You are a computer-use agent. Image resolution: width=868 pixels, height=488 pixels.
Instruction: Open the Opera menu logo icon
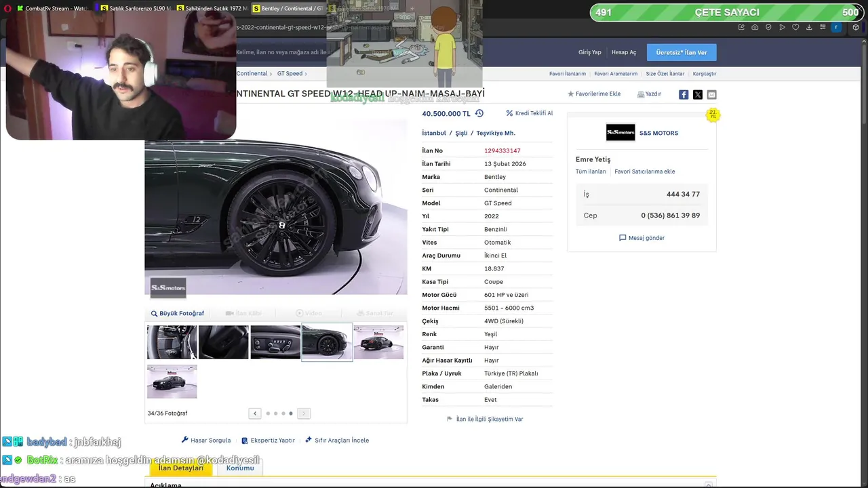point(6,8)
